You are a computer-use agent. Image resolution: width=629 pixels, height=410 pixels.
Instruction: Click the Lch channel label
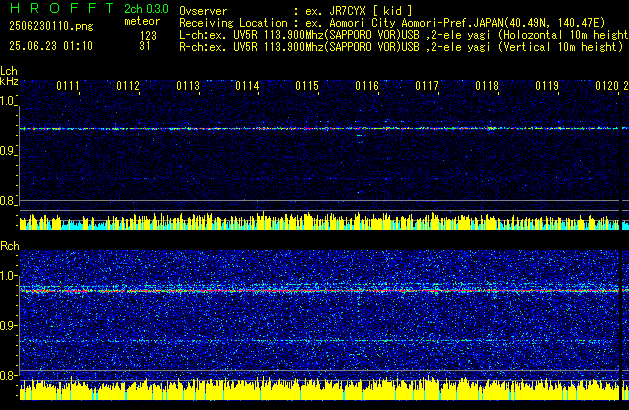tap(9, 71)
